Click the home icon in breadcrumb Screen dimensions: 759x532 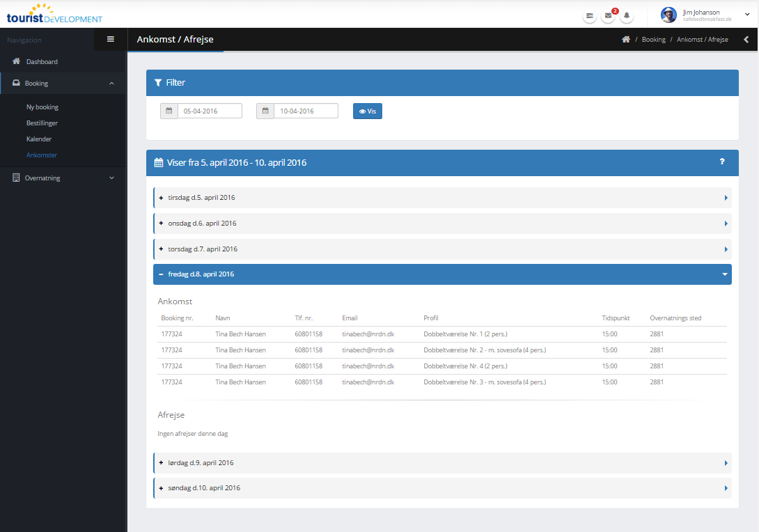626,40
